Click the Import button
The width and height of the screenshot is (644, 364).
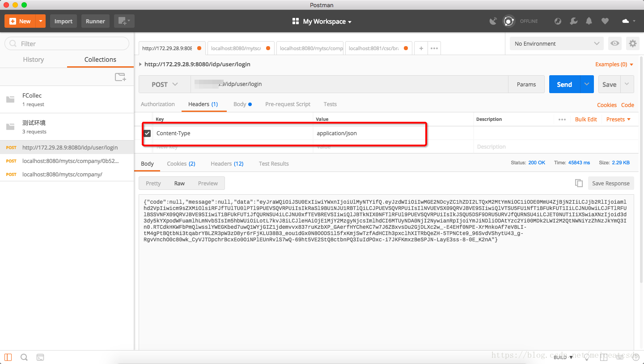pyautogui.click(x=64, y=21)
